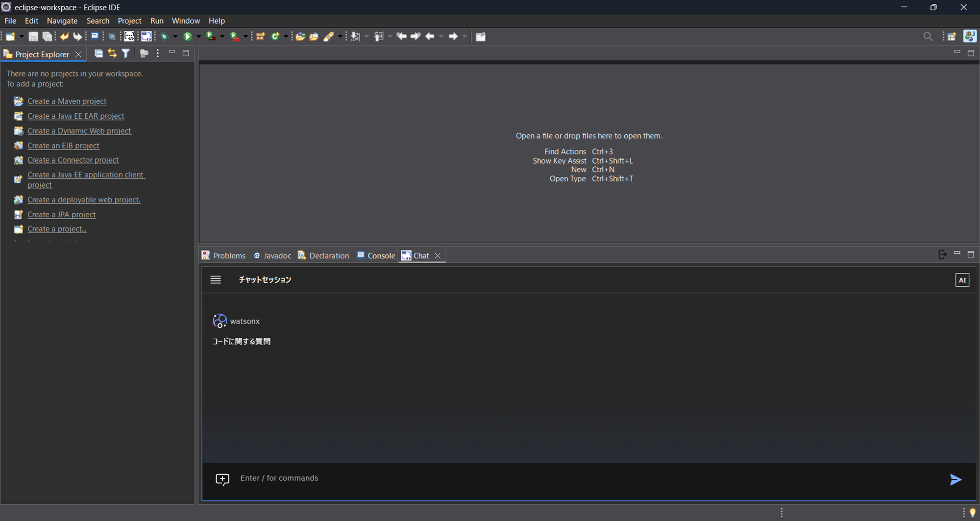Click the new chat icon beside input

click(x=222, y=479)
